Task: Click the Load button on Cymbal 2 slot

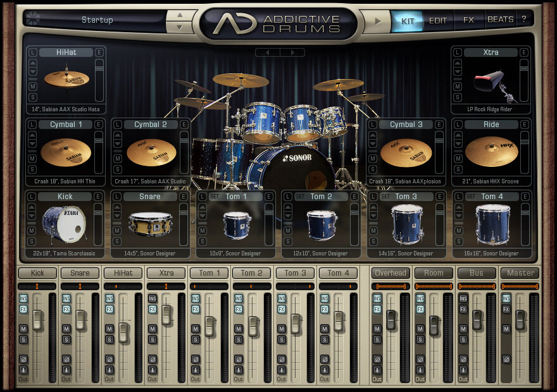Action: coord(118,125)
